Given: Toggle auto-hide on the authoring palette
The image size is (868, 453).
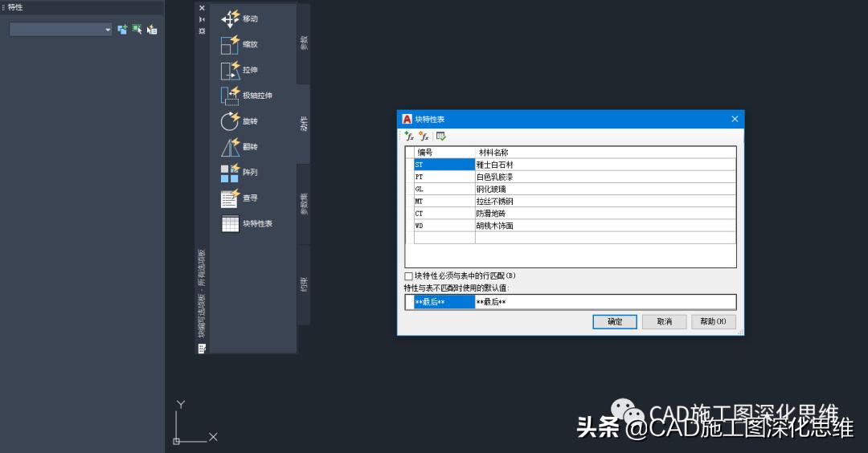Looking at the screenshot, I should [202, 19].
